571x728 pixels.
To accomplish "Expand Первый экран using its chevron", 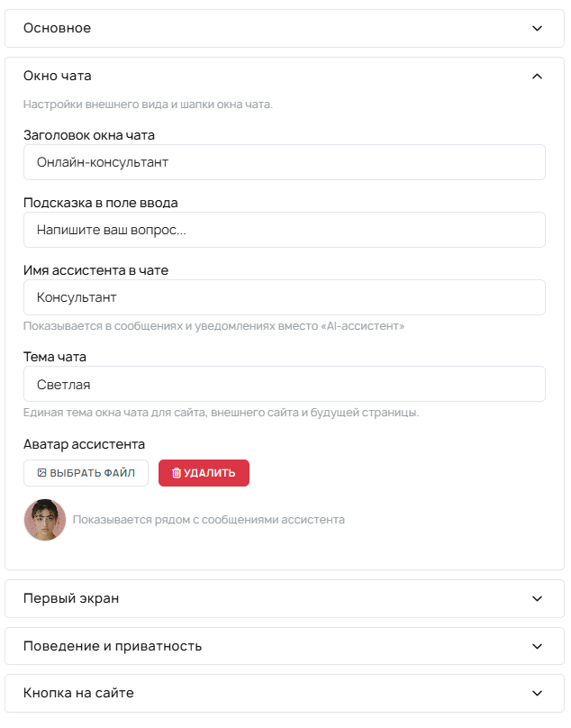I will coord(537,598).
